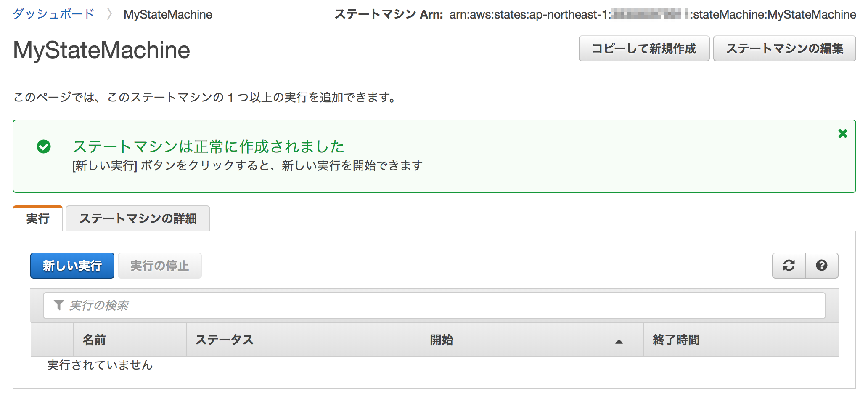The image size is (868, 399).
Task: Open ステートマシンの編集 to edit
Action: [784, 49]
